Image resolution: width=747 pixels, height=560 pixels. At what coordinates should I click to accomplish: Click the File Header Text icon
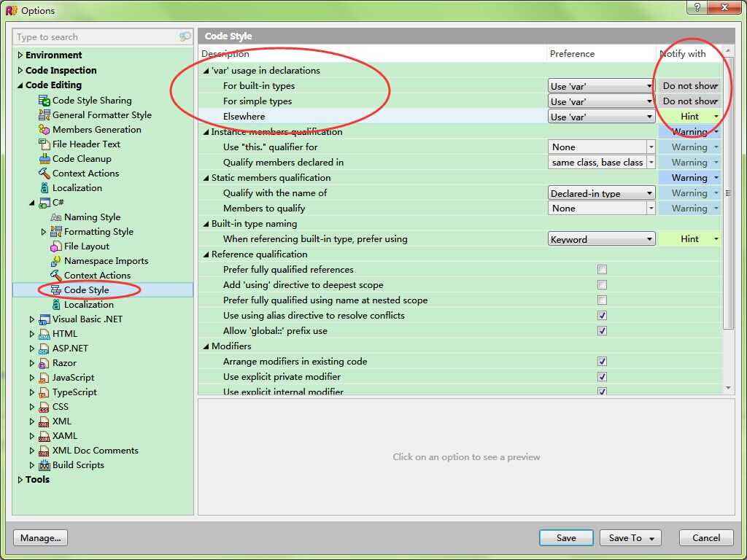pos(44,144)
